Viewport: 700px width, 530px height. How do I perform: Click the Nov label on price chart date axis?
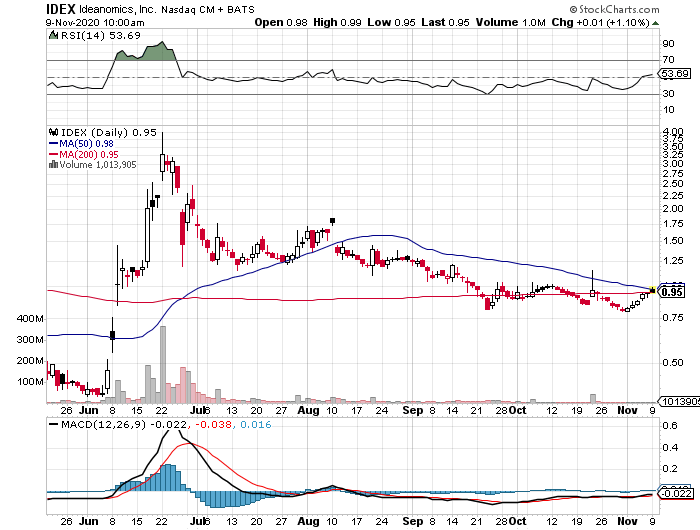pos(627,410)
